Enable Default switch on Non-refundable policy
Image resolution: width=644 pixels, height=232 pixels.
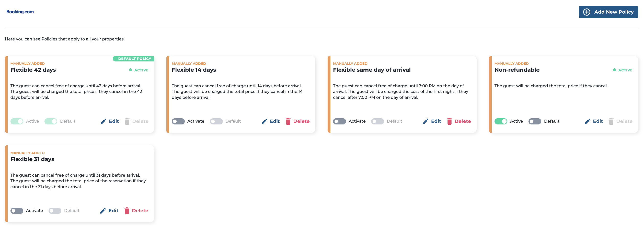point(535,121)
